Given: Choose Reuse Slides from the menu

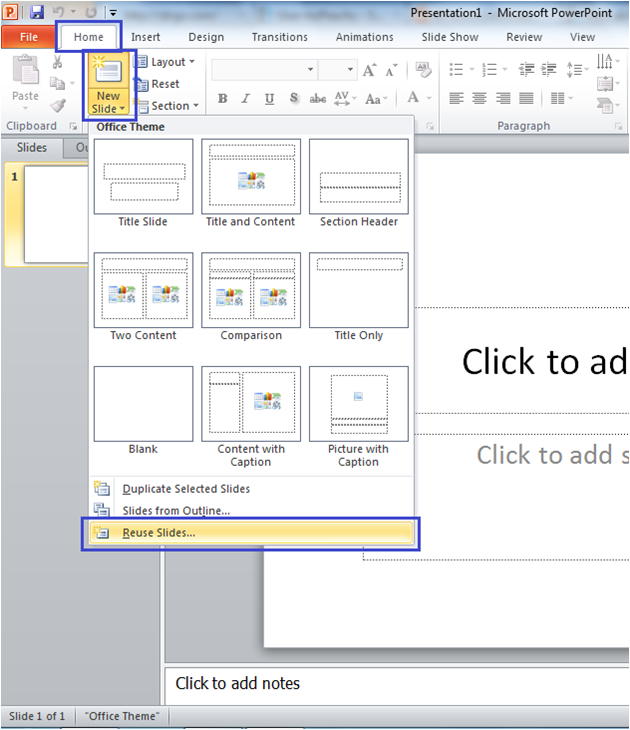Looking at the screenshot, I should click(x=251, y=533).
